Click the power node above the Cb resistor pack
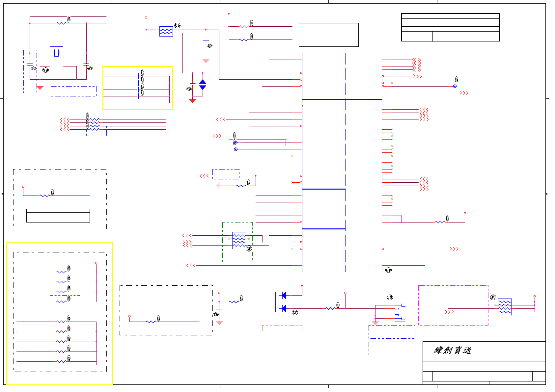This screenshot has height=392, width=555. click(x=146, y=17)
